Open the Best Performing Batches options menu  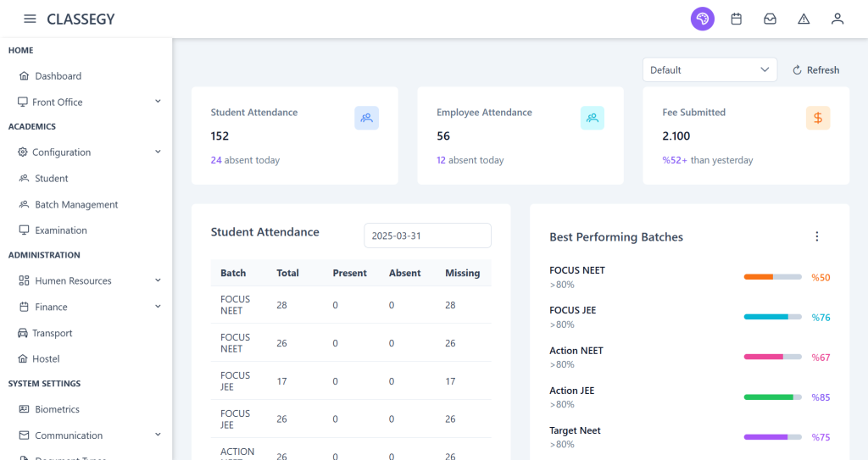point(816,236)
